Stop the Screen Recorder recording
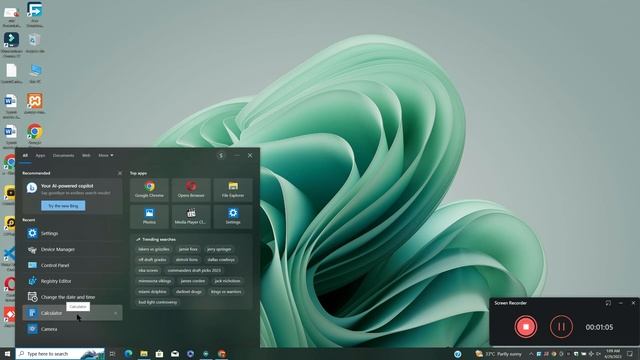The image size is (640, 360). click(526, 327)
